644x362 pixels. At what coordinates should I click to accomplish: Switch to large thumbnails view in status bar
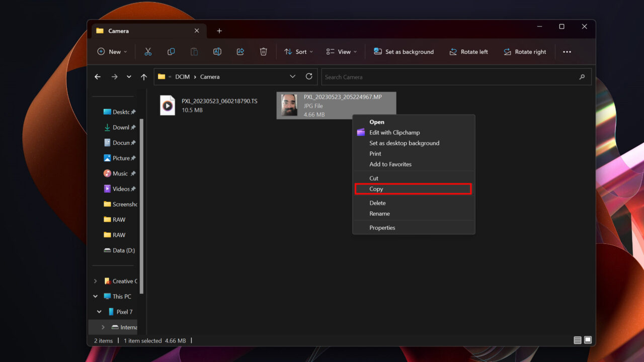tap(587, 340)
